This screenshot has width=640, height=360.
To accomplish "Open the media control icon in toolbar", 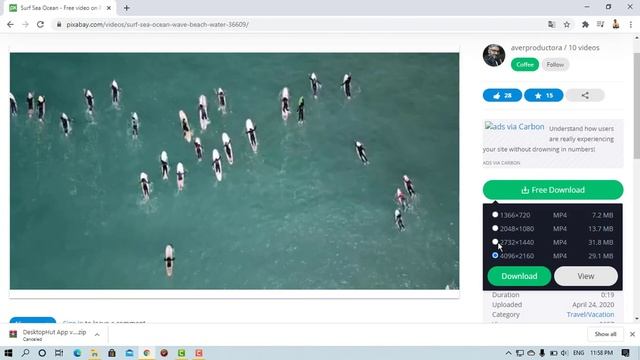I will [x=600, y=24].
